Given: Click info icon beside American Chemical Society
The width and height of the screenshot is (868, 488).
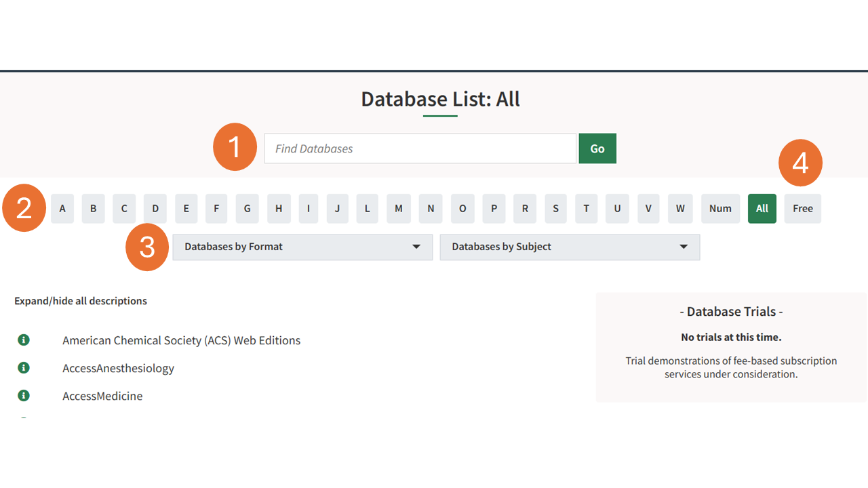Looking at the screenshot, I should click(24, 340).
